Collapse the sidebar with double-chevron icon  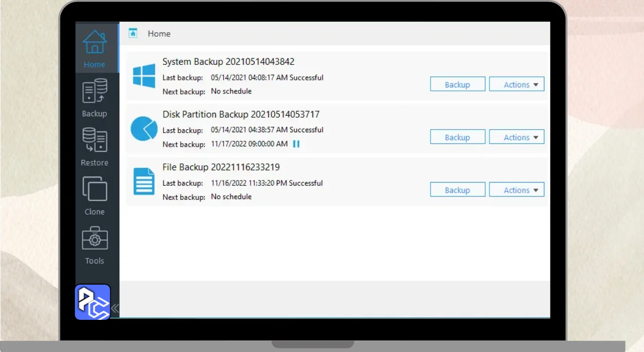click(115, 308)
